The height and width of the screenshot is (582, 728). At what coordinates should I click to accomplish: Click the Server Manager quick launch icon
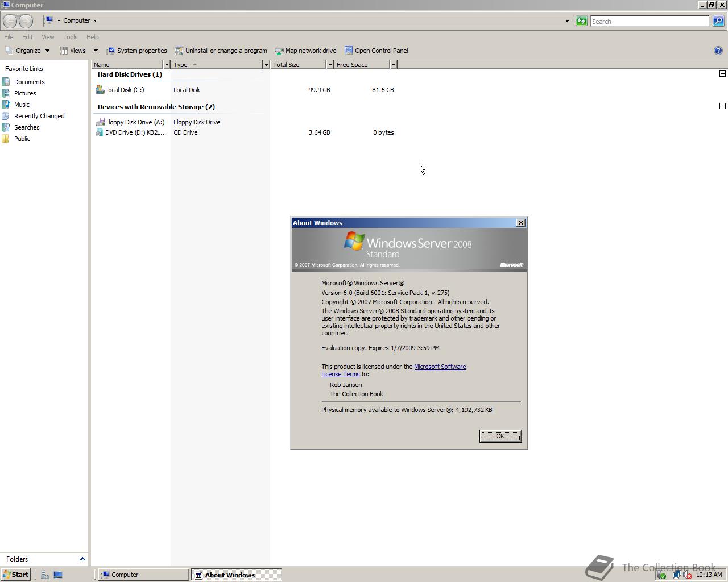click(x=45, y=575)
